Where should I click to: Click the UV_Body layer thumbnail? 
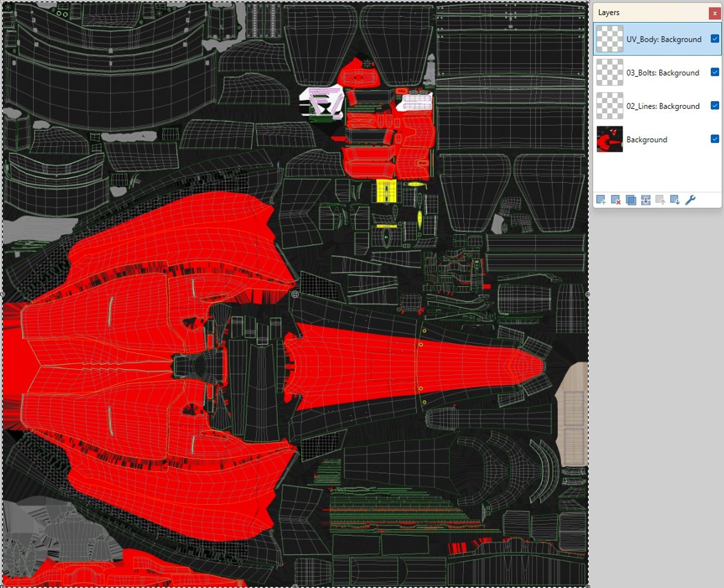point(610,39)
